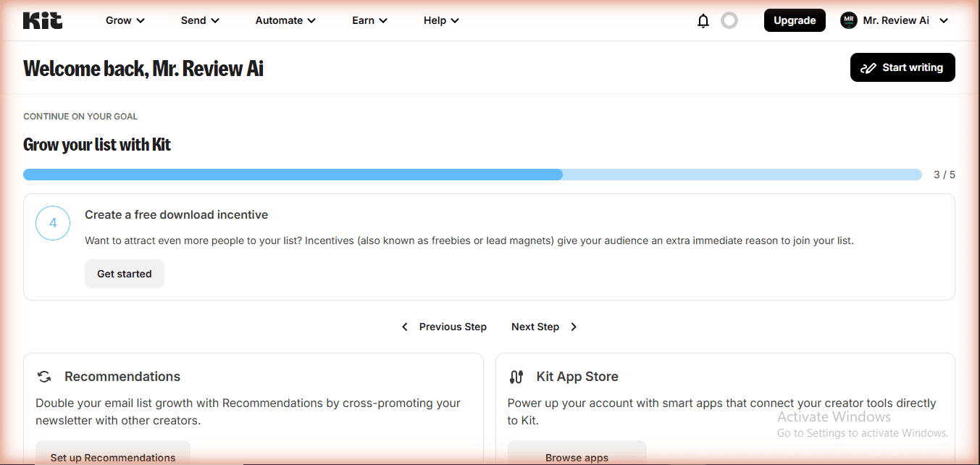Open the notifications bell
The height and width of the screenshot is (465, 980).
click(703, 21)
